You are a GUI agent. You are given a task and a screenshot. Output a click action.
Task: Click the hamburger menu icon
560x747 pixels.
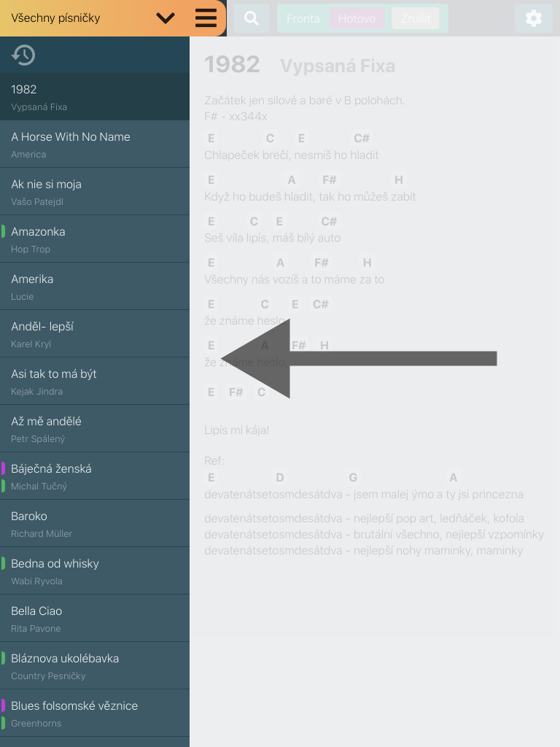coord(206,18)
